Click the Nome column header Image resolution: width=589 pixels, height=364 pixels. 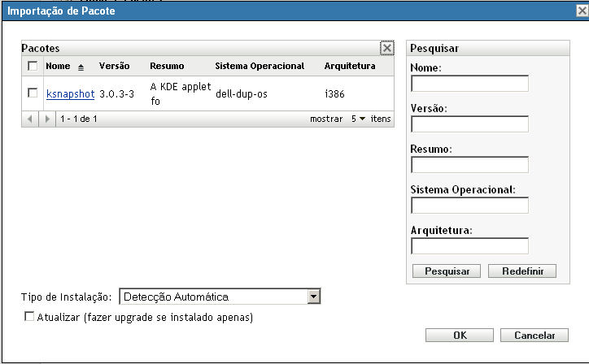[x=58, y=66]
